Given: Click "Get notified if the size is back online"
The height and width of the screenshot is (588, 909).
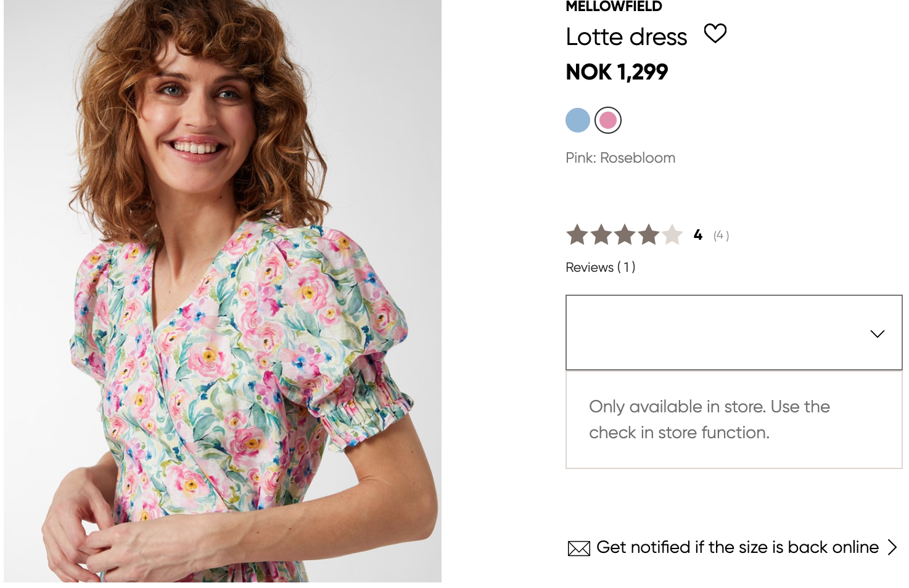Looking at the screenshot, I should [x=737, y=547].
